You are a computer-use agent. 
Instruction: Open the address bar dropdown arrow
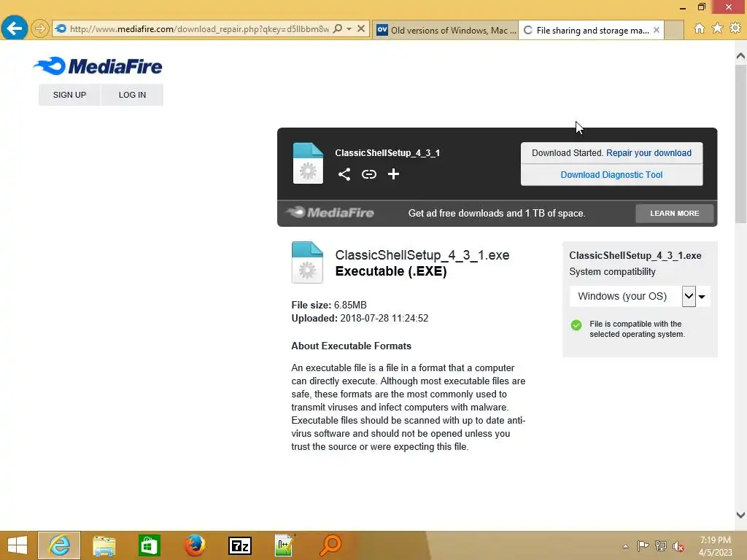pos(349,28)
